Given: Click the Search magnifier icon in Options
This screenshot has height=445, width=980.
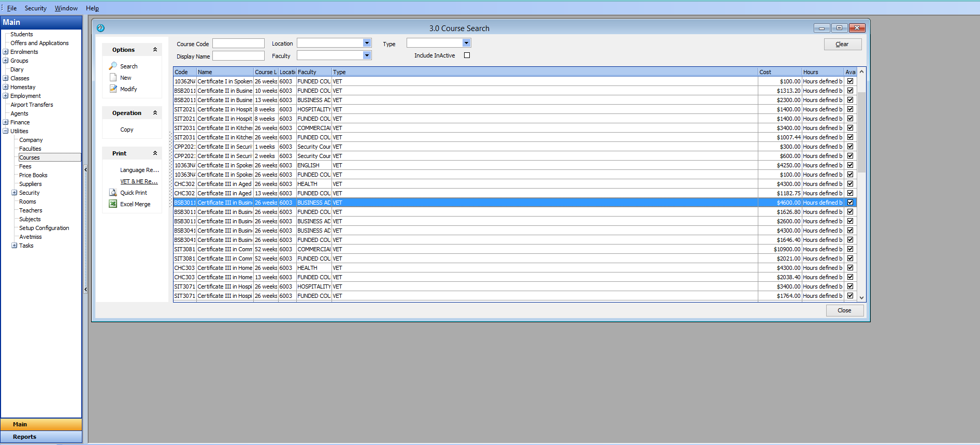Looking at the screenshot, I should point(113,66).
